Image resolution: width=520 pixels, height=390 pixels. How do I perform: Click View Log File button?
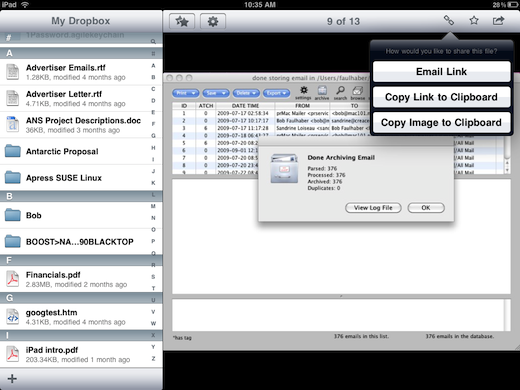[x=373, y=208]
